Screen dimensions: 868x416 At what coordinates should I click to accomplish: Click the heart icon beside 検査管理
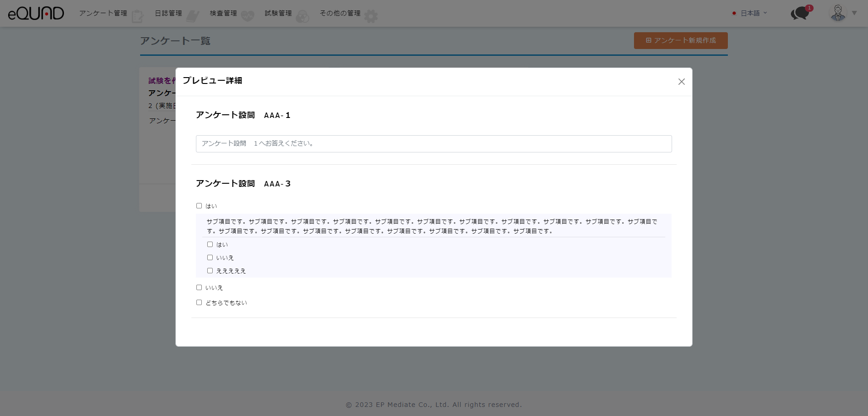[x=248, y=16]
